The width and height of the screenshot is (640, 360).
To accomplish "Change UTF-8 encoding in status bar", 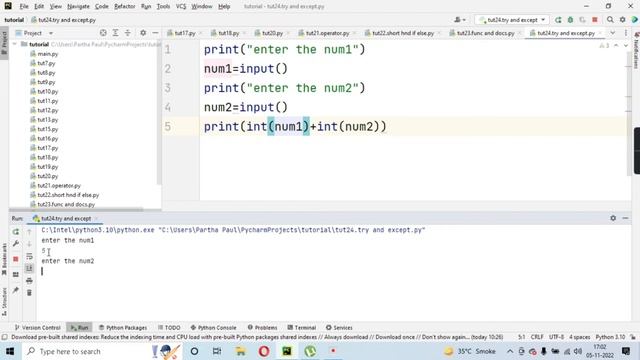I will click(556, 337).
